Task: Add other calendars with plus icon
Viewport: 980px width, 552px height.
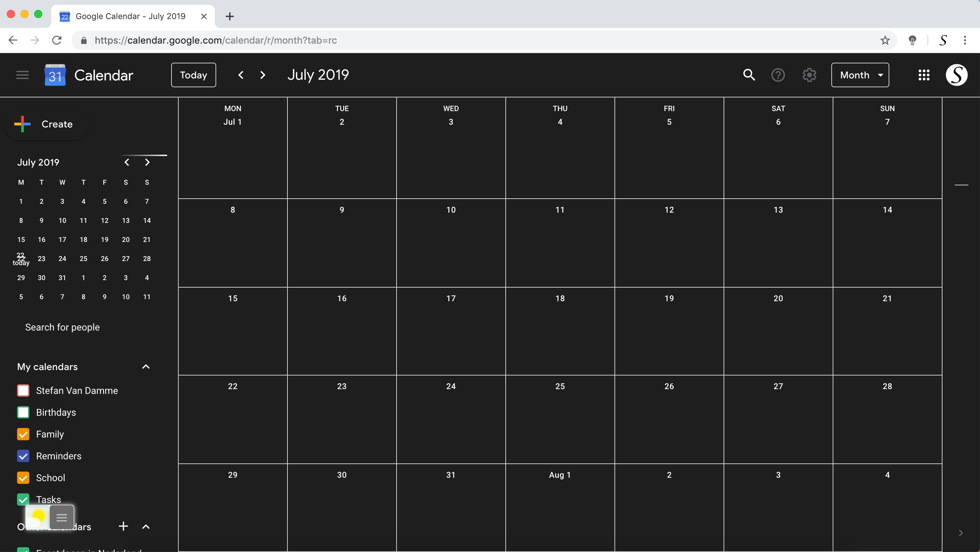Action: (x=123, y=526)
